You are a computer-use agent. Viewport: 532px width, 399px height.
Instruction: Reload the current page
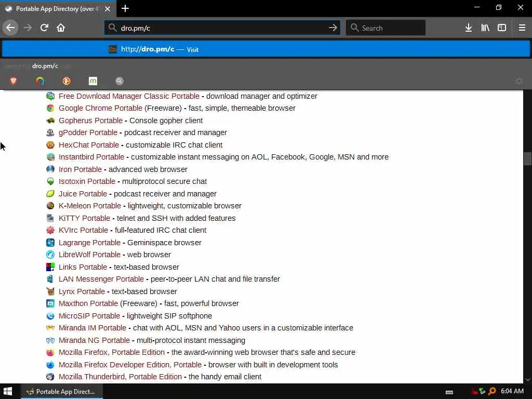(44, 28)
